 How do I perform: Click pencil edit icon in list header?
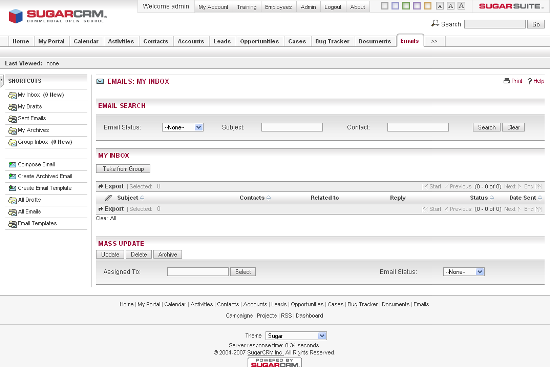(108, 198)
